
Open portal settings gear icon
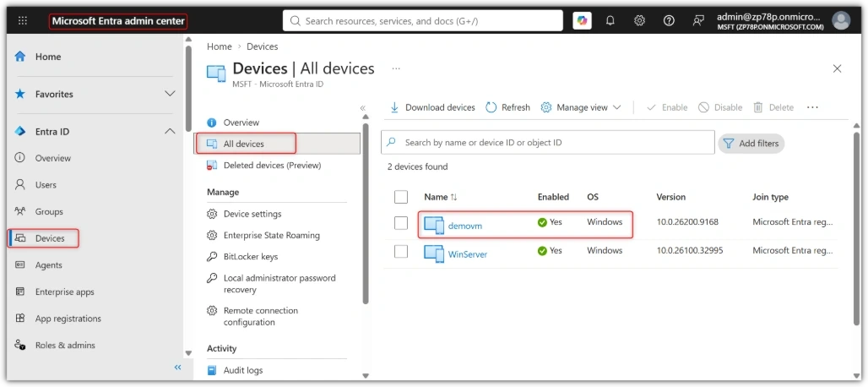(639, 20)
